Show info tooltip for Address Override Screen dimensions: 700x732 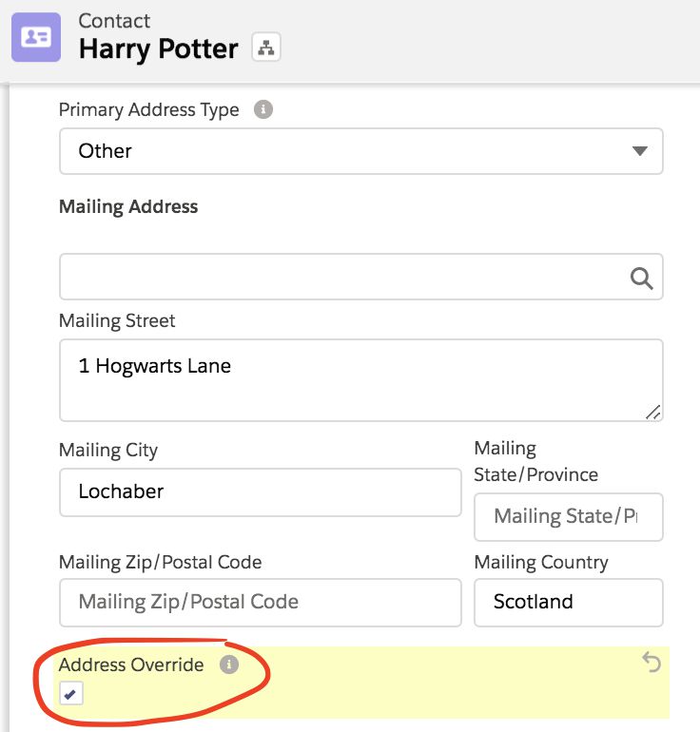point(229,665)
